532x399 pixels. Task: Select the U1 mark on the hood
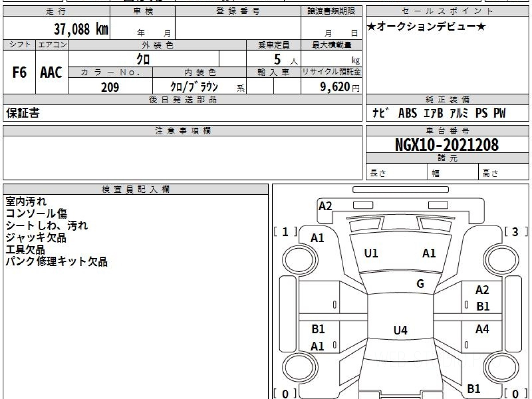[371, 253]
